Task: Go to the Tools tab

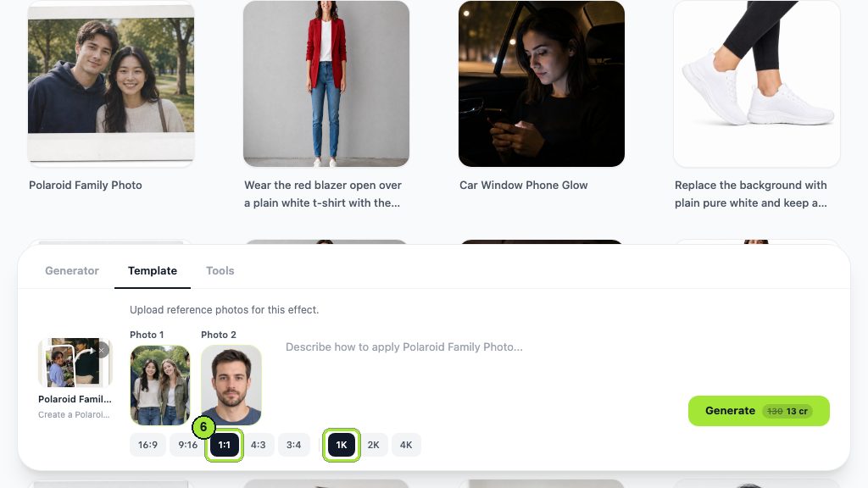Action: tap(220, 270)
